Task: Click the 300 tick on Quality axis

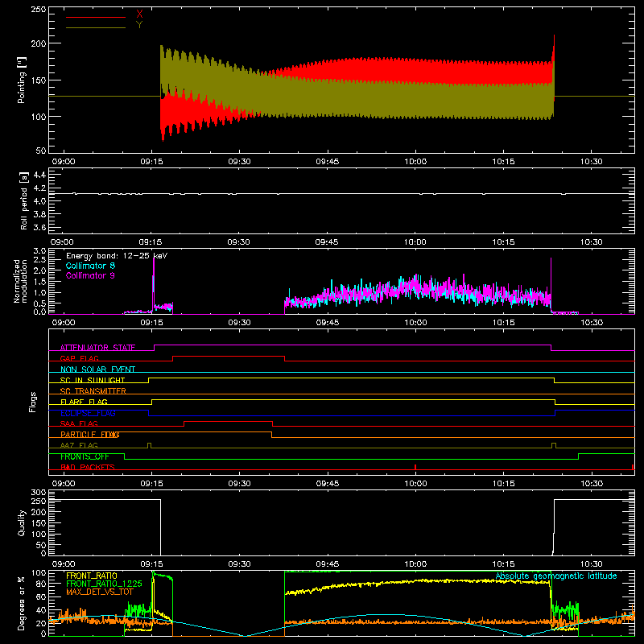Action: [x=39, y=493]
